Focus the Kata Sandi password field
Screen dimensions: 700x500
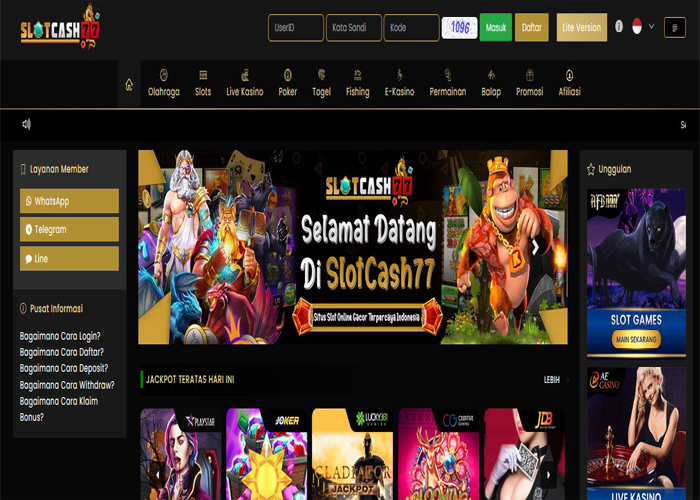click(354, 28)
